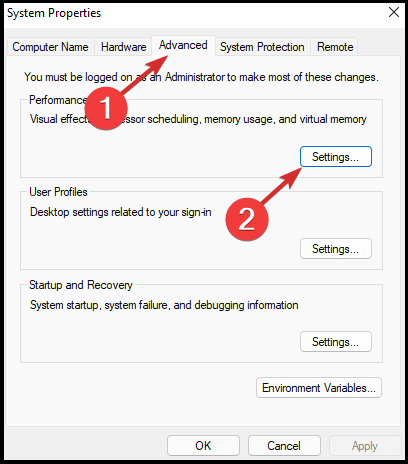Open the Remote tab
Image resolution: width=408 pixels, height=464 pixels.
[335, 47]
